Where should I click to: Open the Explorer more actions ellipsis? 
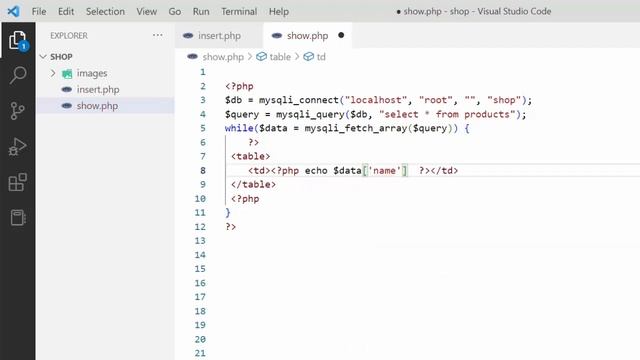tap(158, 36)
